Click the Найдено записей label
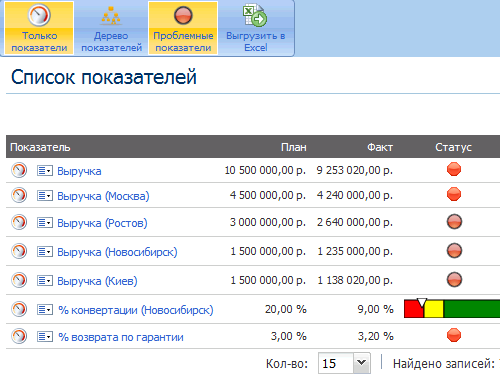 [x=444, y=364]
